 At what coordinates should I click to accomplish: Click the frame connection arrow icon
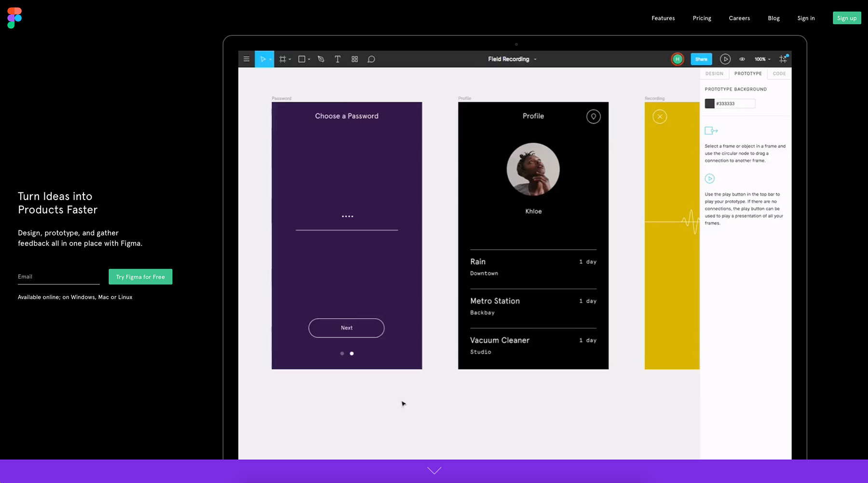[711, 131]
